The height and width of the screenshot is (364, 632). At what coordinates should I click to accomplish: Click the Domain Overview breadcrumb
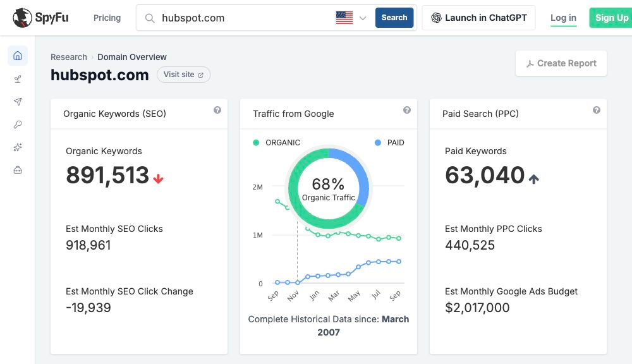point(132,58)
